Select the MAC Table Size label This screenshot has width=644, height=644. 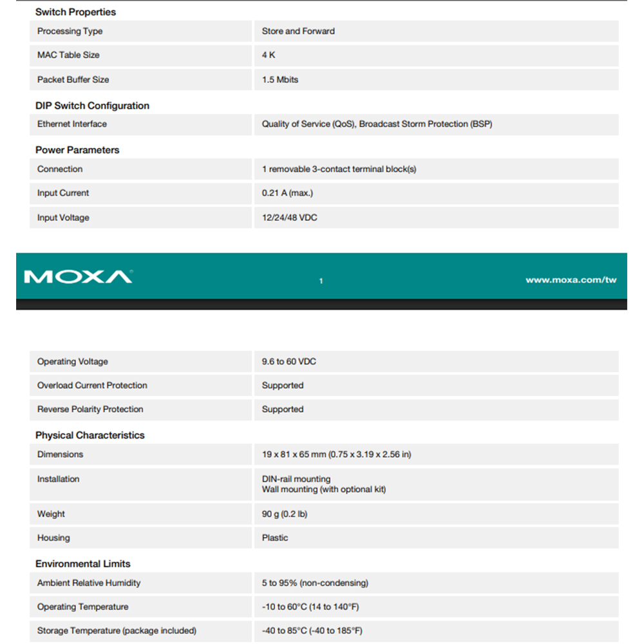point(68,55)
